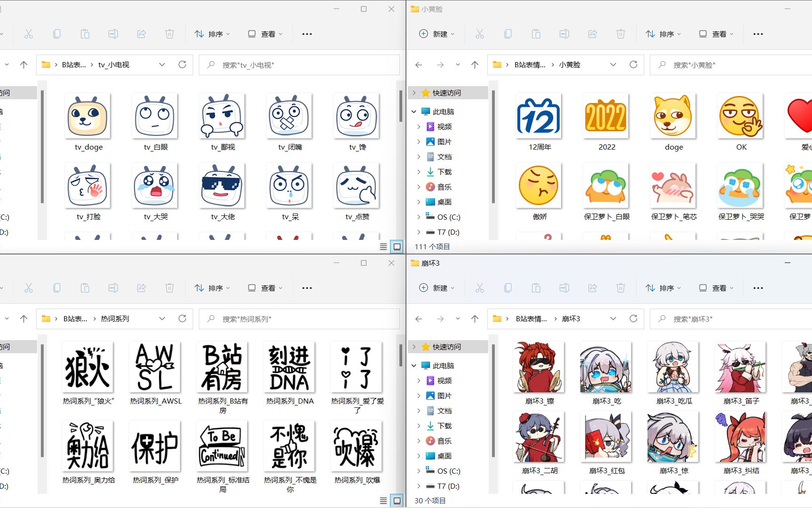The width and height of the screenshot is (812, 508).
Task: Open T7 (D:) drive in 崩坏3 pane
Action: click(448, 486)
